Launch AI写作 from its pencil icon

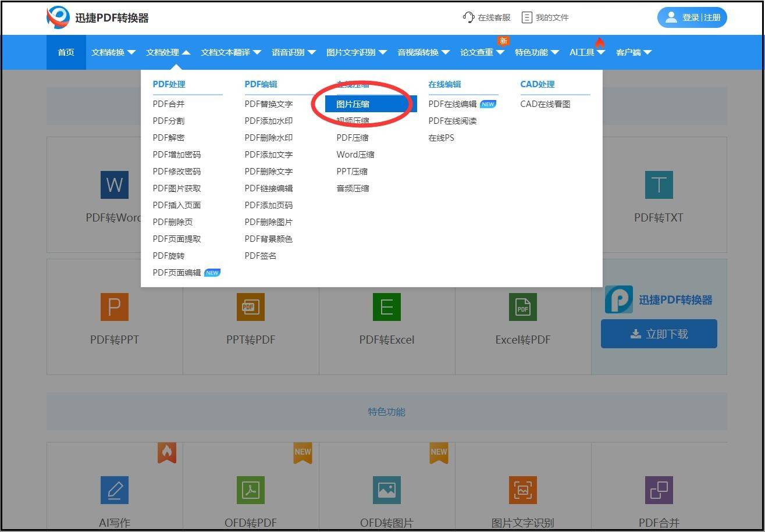114,490
